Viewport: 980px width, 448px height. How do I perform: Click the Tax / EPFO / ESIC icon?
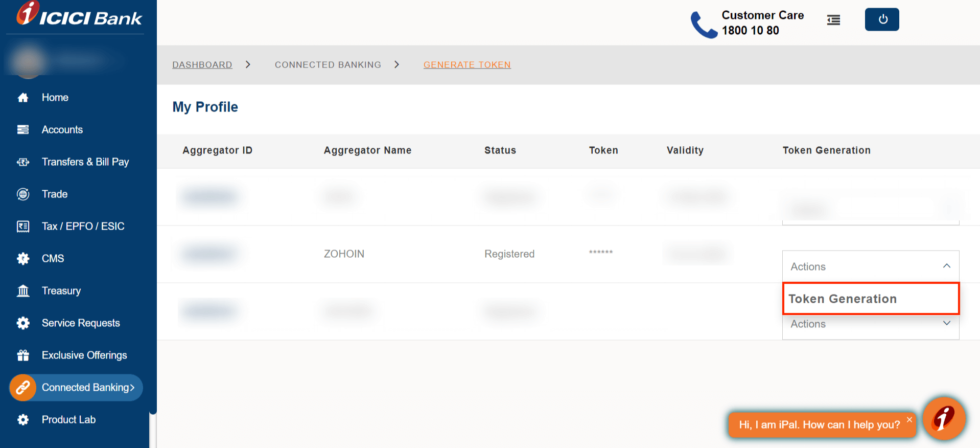click(23, 227)
